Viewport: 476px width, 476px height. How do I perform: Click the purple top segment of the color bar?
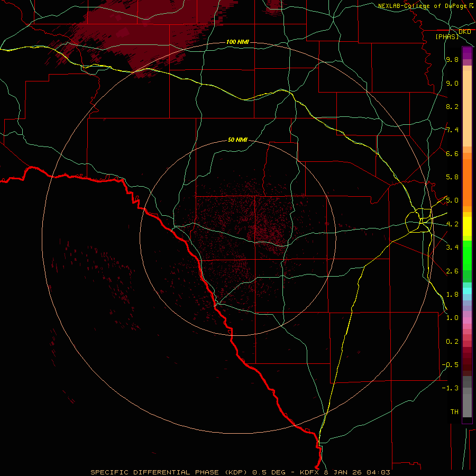click(x=467, y=53)
